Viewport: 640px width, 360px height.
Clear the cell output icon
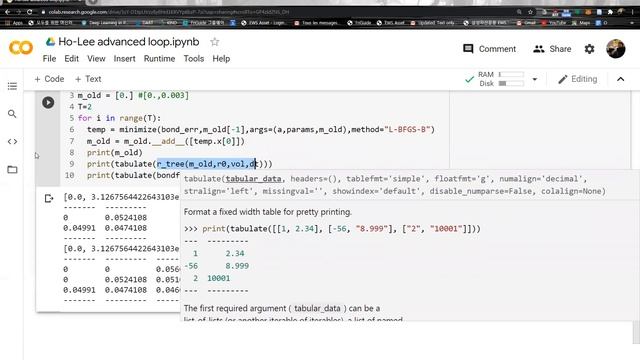tap(49, 198)
